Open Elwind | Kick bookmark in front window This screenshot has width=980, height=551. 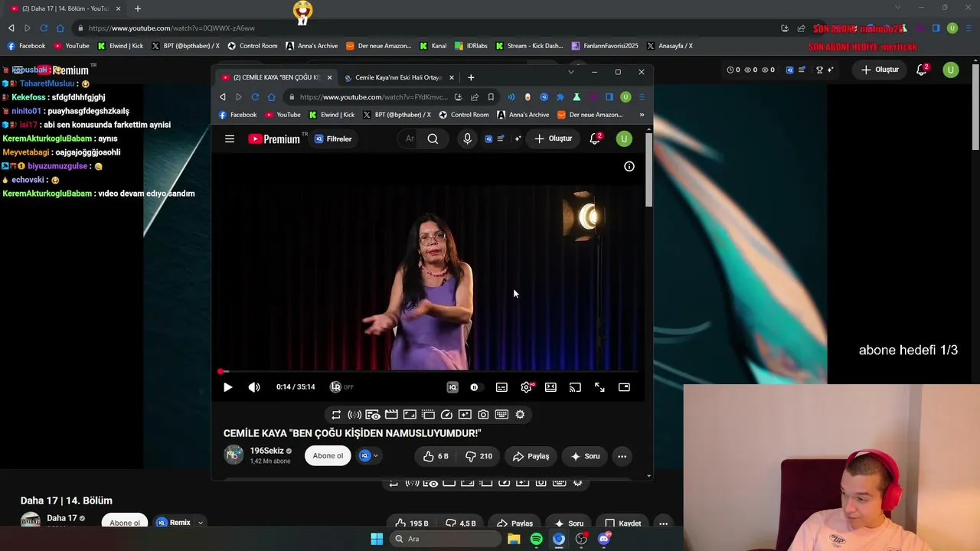click(332, 115)
